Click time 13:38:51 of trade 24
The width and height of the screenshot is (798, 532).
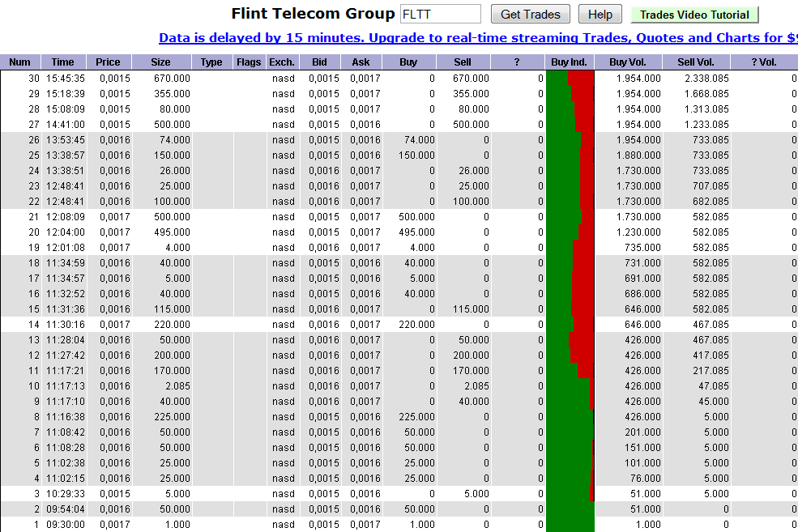66,170
